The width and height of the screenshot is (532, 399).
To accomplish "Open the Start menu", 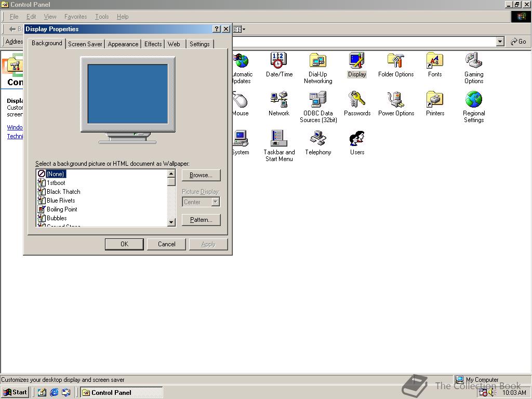I will [x=15, y=393].
